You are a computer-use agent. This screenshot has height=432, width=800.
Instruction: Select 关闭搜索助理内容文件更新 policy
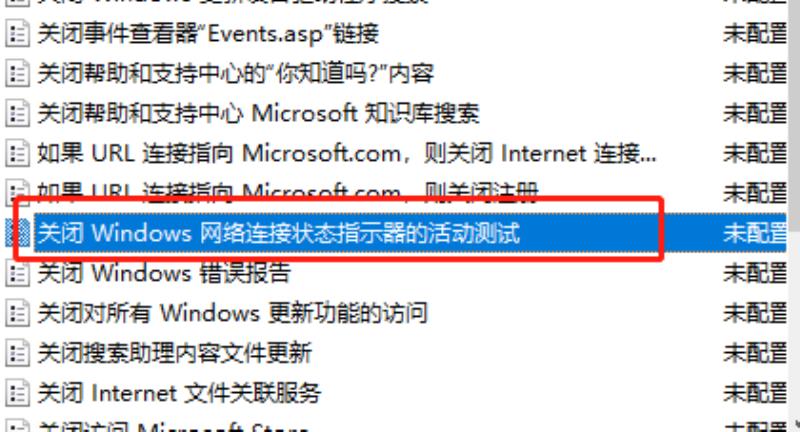[175, 353]
